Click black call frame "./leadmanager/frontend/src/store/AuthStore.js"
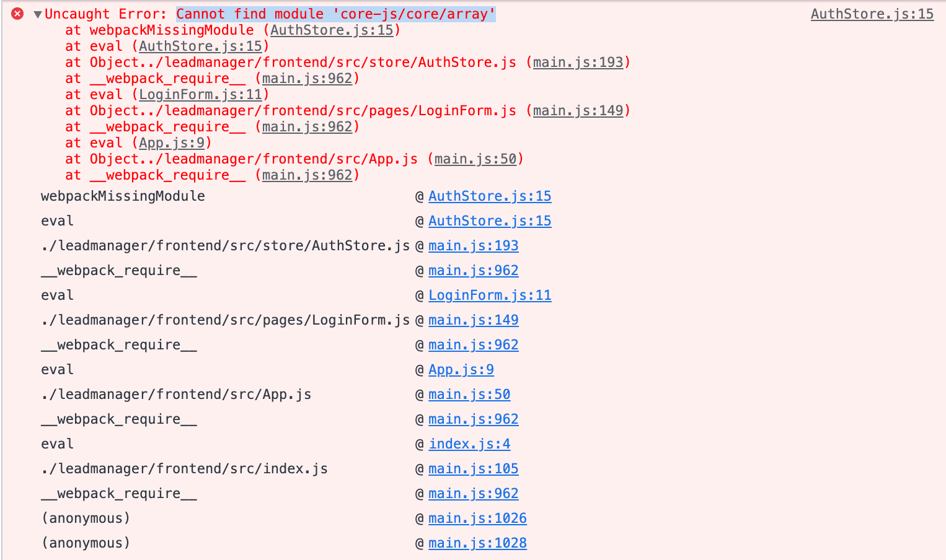The height and width of the screenshot is (560, 946). (225, 245)
